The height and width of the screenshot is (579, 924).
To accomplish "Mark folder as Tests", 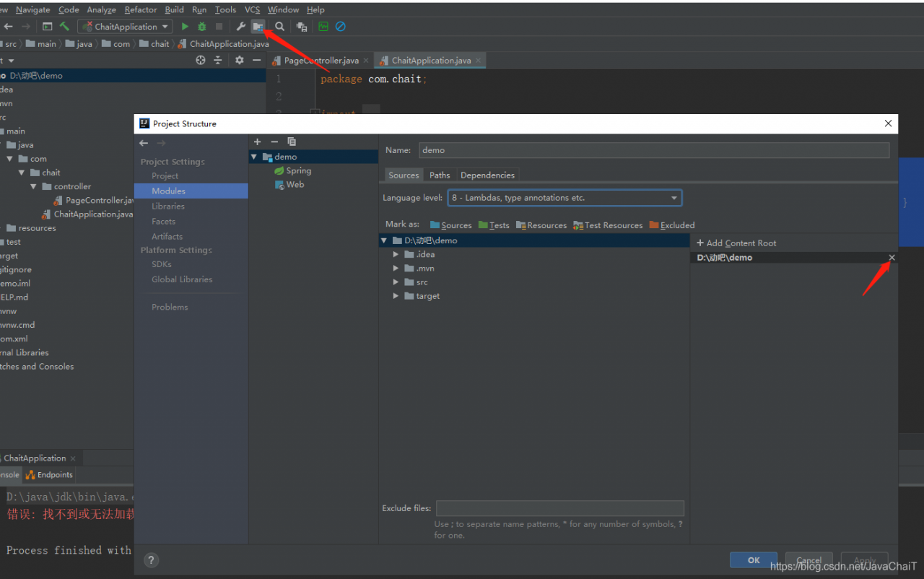I will [x=494, y=225].
